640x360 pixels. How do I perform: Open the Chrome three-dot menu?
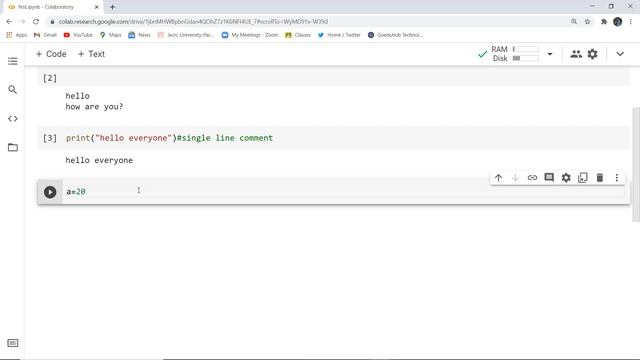pos(631,22)
